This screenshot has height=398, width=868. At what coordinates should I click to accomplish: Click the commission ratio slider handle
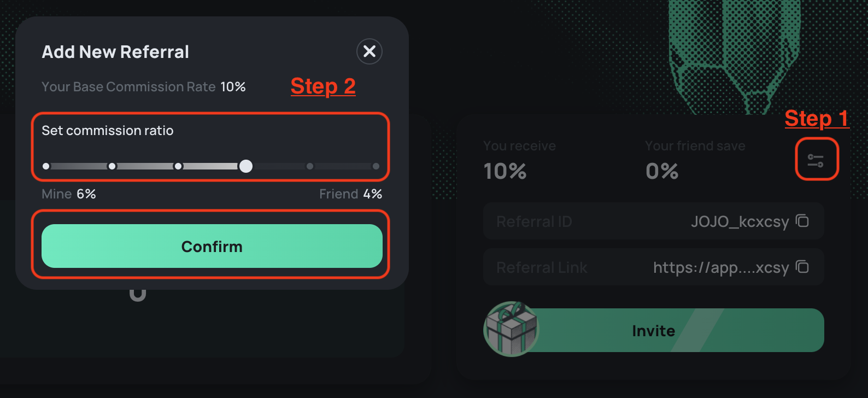click(x=246, y=166)
